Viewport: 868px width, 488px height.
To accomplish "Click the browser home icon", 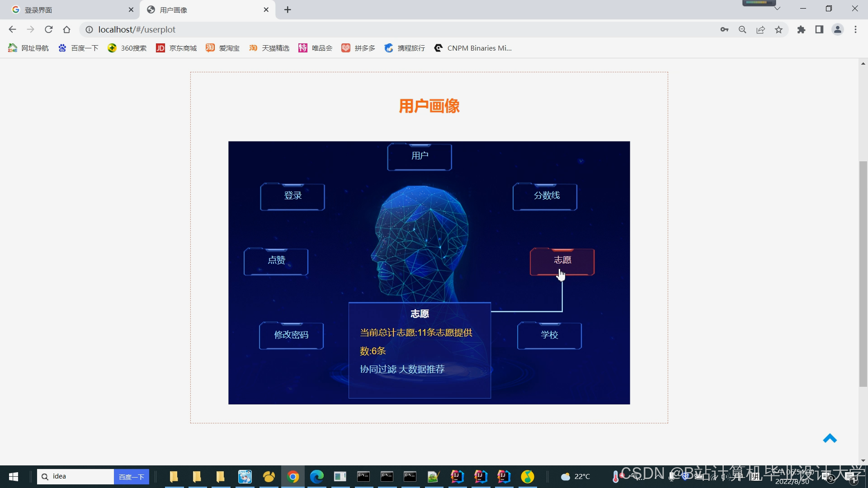I will 67,29.
